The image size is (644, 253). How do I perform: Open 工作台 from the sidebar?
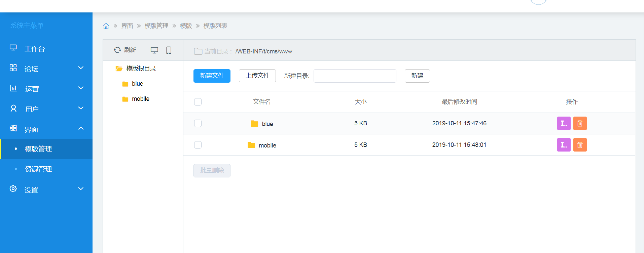click(x=35, y=49)
